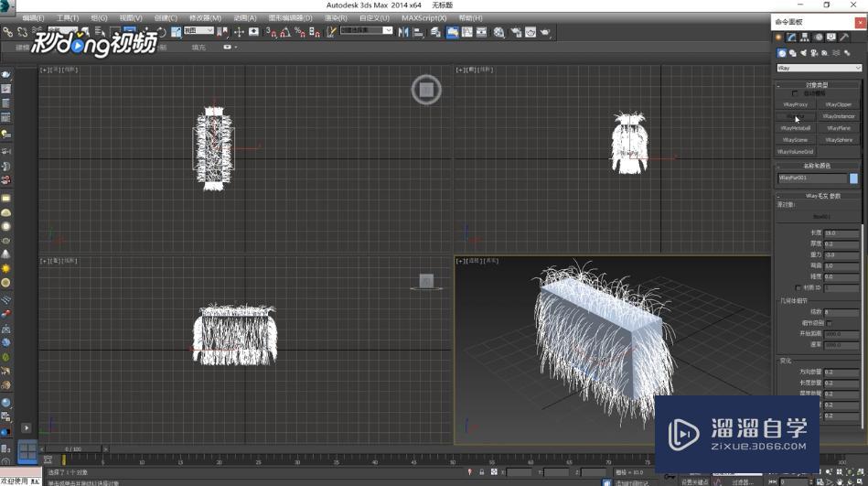Open the Display tab in command panel

[x=831, y=38]
